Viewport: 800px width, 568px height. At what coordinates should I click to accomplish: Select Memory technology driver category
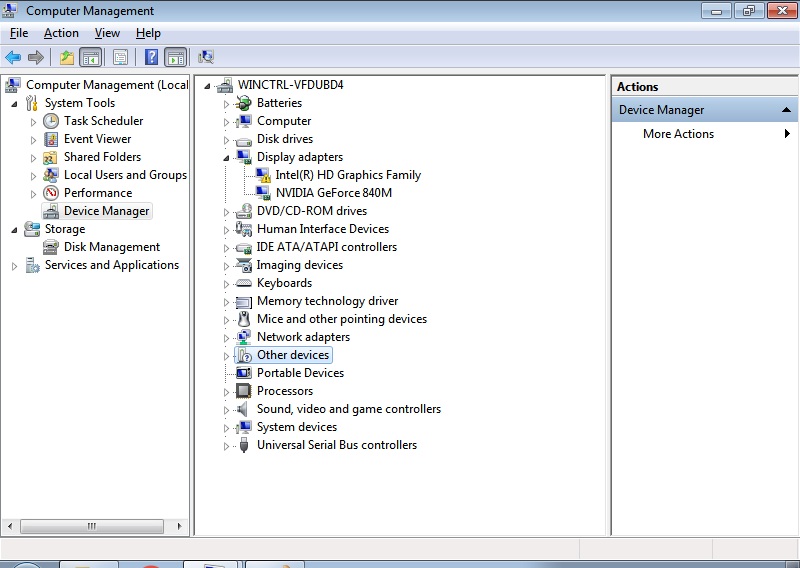pyautogui.click(x=327, y=301)
